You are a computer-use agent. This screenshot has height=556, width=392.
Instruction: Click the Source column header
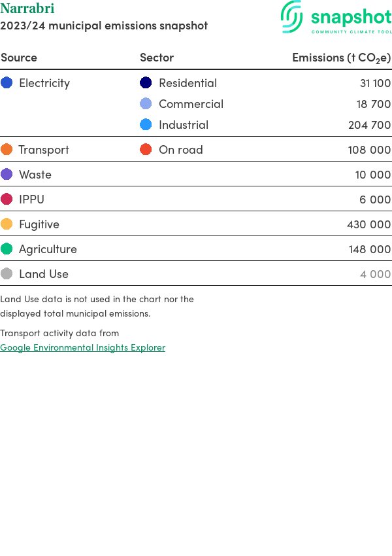19,58
